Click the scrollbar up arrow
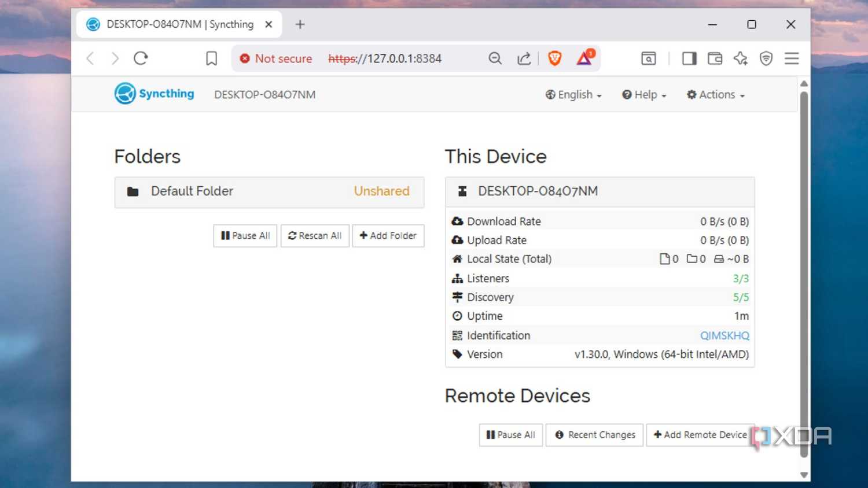Viewport: 868px width, 488px height. pyautogui.click(x=804, y=84)
